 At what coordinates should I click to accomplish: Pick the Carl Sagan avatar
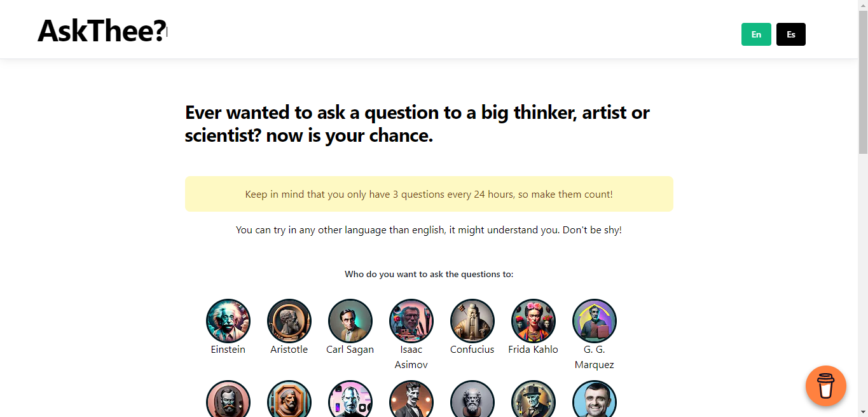350,321
